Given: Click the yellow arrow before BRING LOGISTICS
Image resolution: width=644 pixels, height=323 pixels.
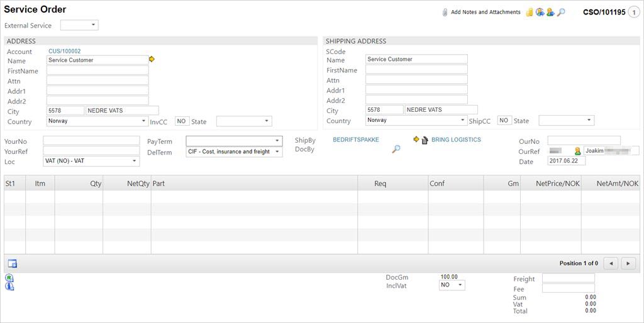Looking at the screenshot, I should coord(416,140).
